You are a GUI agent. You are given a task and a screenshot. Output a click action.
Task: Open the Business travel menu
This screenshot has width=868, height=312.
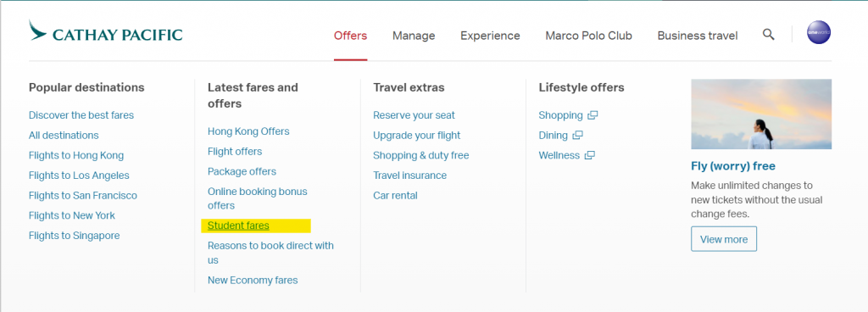tap(698, 36)
